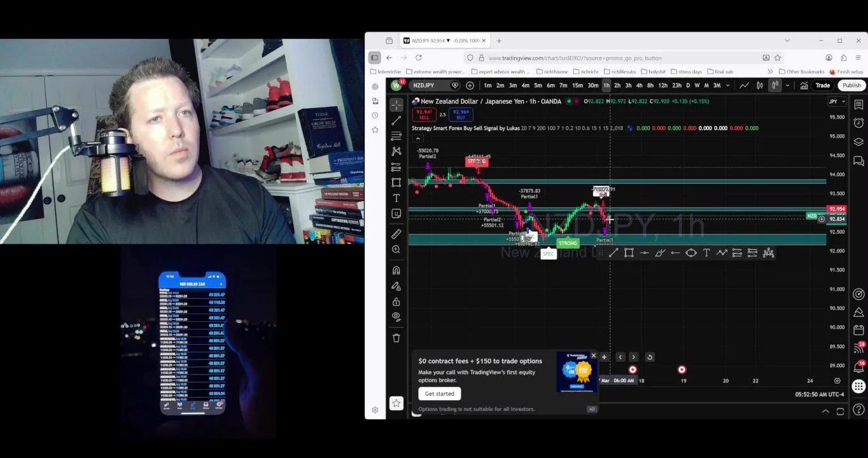Viewport: 868px width, 458px height.
Task: Open the browser hamburger menu
Action: tap(858, 58)
